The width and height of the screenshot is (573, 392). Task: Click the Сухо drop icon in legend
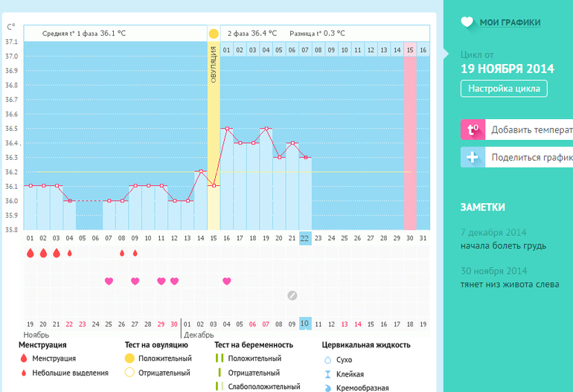tap(328, 359)
